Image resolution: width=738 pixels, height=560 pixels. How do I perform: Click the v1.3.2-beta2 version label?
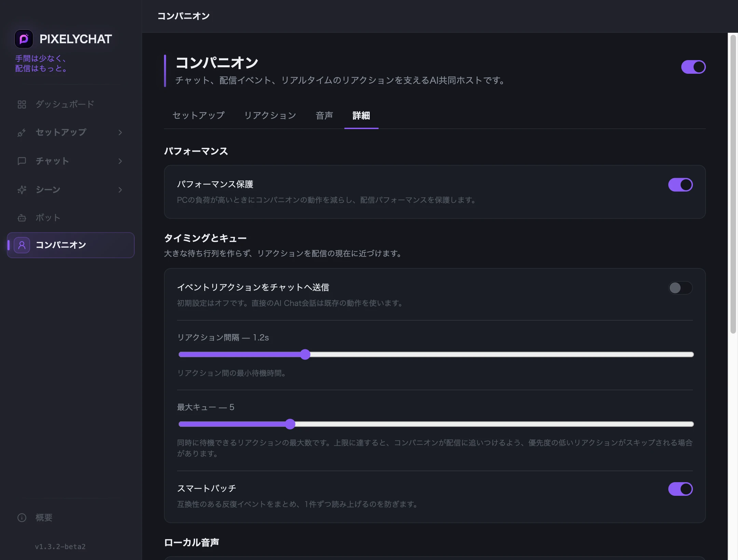pyautogui.click(x=60, y=547)
